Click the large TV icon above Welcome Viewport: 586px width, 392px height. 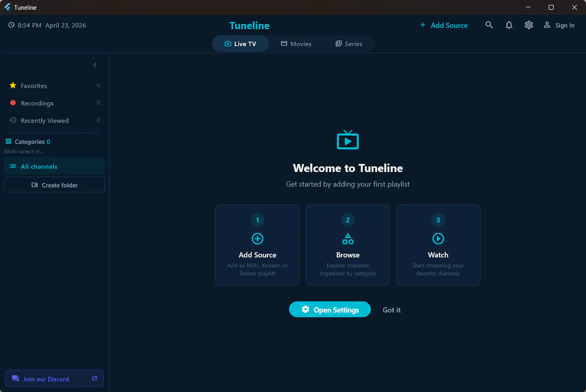click(348, 139)
